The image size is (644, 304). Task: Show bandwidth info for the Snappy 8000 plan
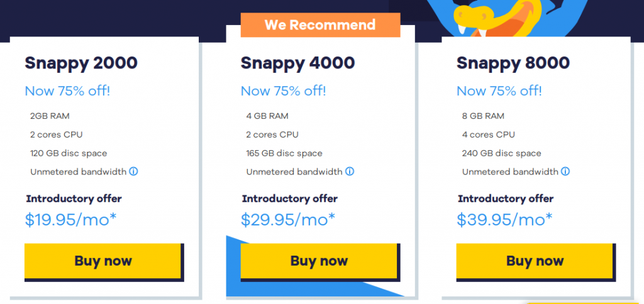coord(565,171)
